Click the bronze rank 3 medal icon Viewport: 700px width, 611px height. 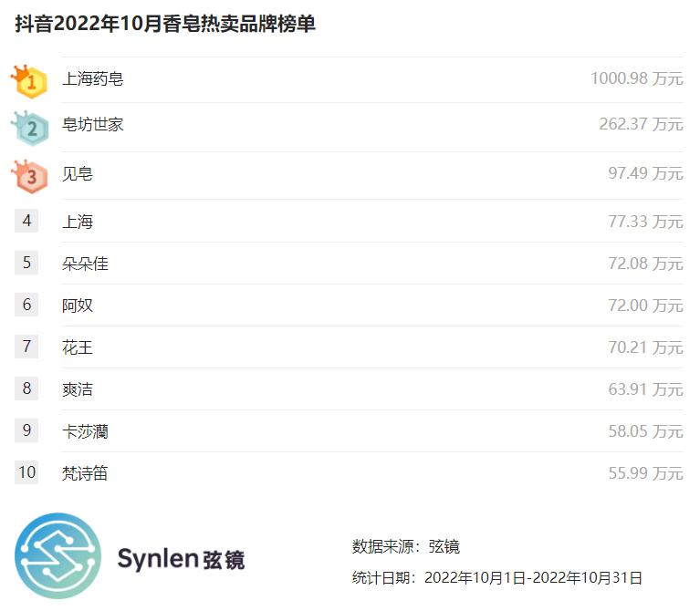(29, 177)
